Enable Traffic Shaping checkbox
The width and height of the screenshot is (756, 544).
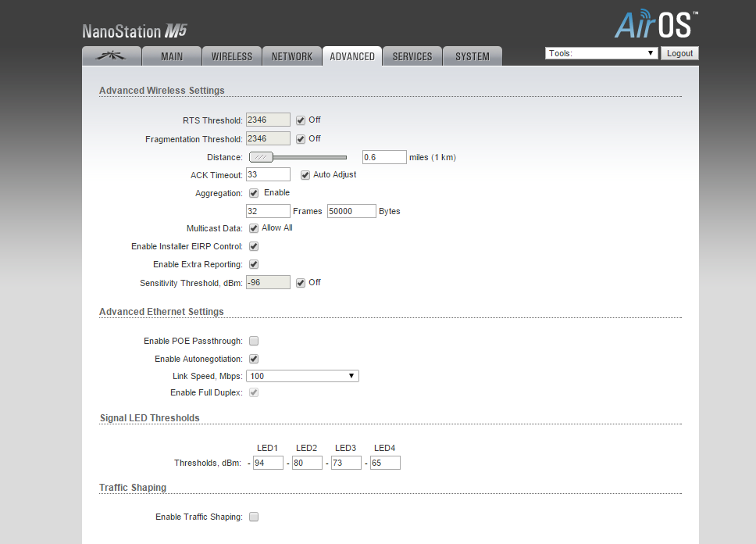254,517
